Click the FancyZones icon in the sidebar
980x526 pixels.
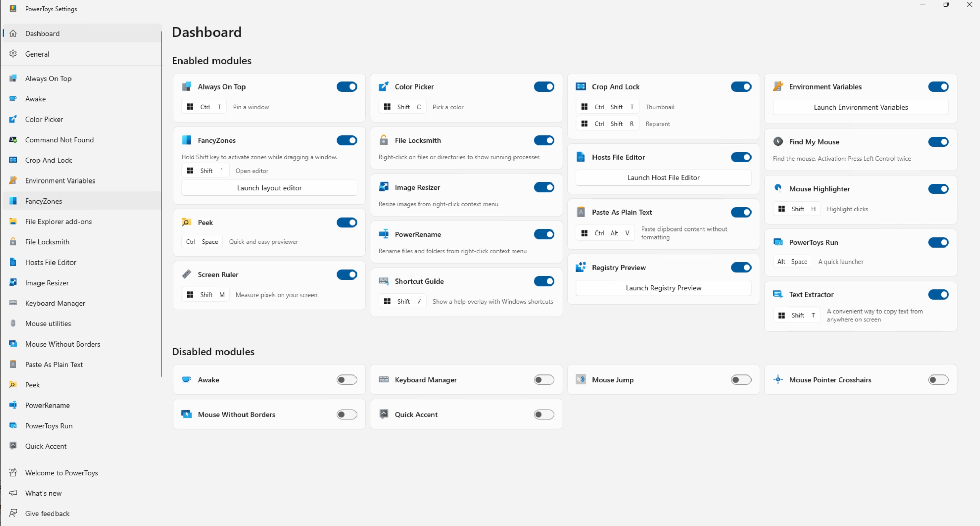13,201
